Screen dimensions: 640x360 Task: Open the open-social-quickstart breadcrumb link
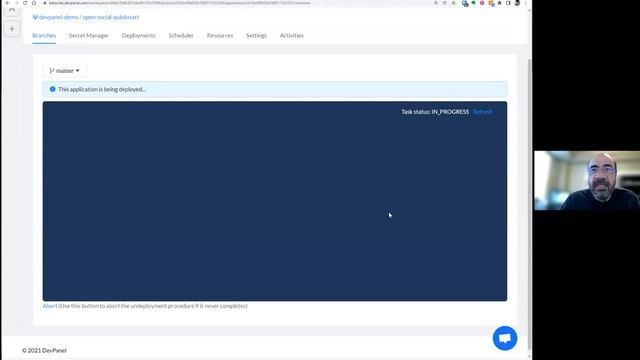111,17
